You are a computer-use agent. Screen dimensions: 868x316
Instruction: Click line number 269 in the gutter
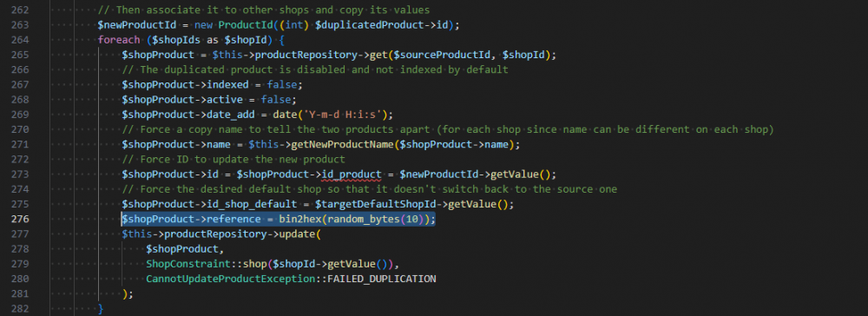(19, 115)
